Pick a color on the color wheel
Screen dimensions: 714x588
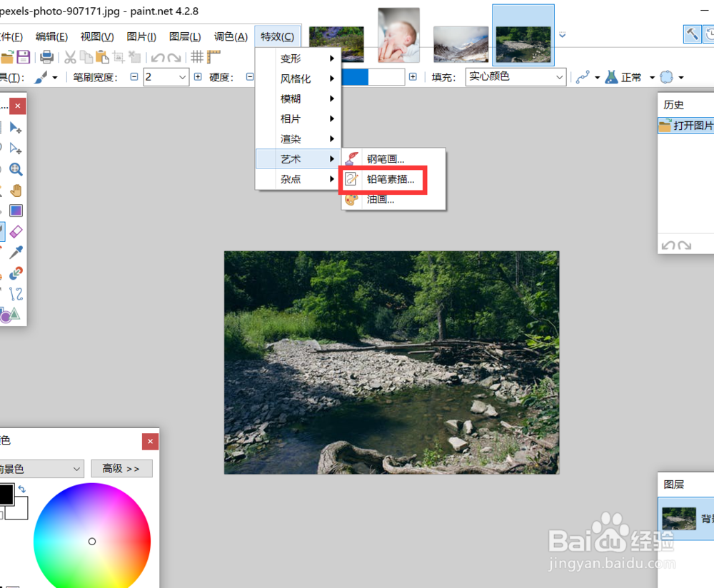coord(92,541)
